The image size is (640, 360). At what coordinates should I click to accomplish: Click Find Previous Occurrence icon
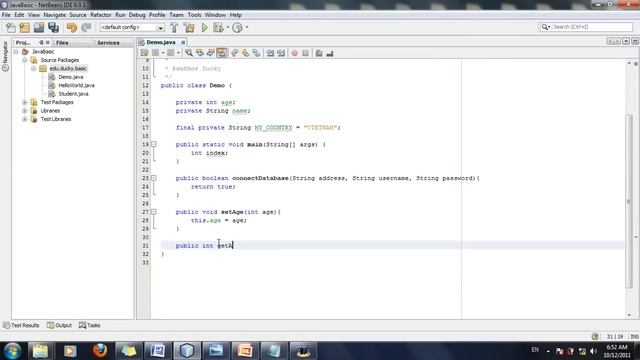[x=200, y=53]
